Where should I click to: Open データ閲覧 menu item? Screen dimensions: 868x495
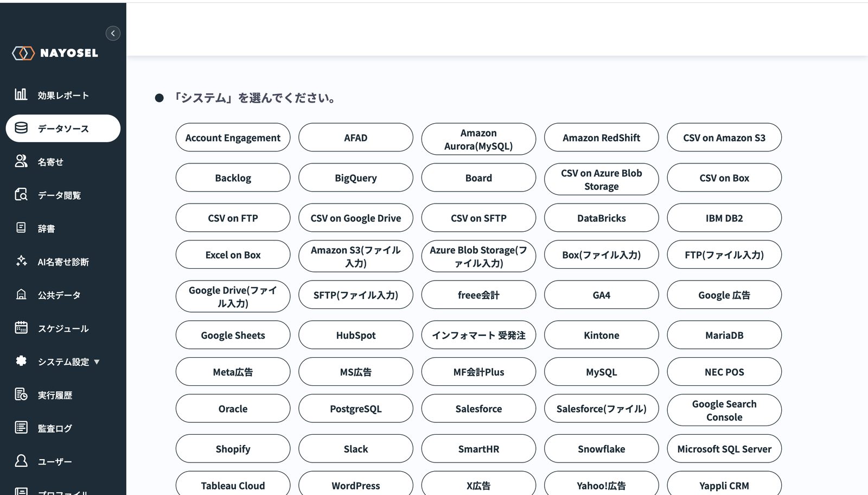[x=63, y=195]
